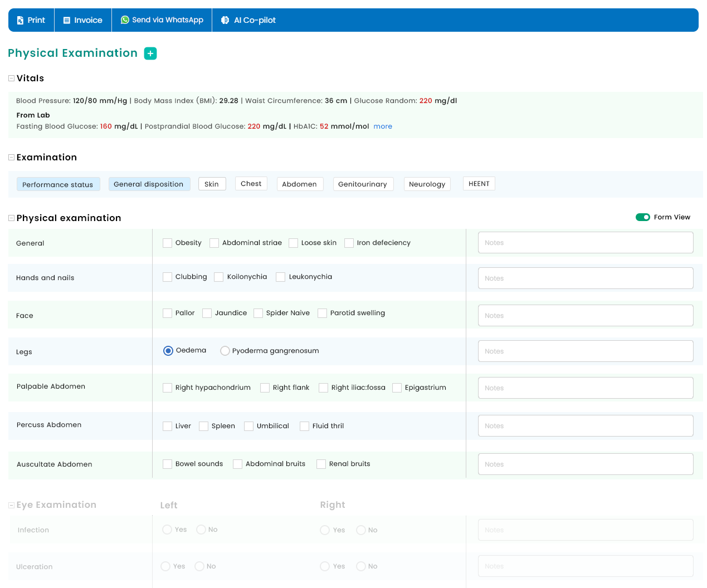
Task: Collapse the Eye Examination section
Action: pos(11,505)
